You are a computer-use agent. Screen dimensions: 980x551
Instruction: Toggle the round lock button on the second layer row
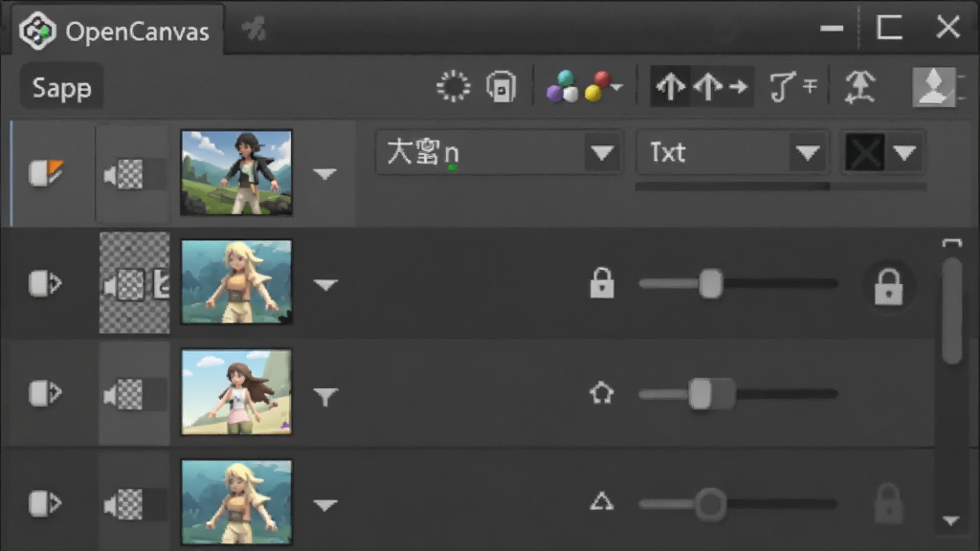[x=888, y=287]
